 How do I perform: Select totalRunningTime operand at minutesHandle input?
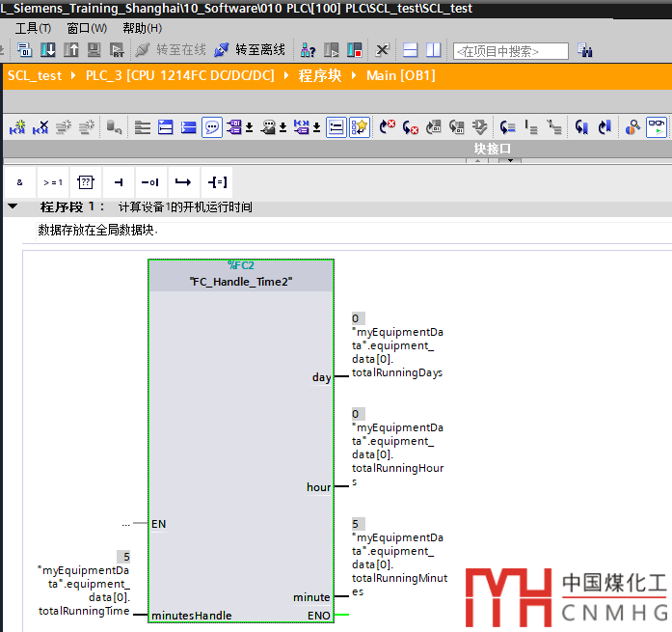click(x=84, y=591)
